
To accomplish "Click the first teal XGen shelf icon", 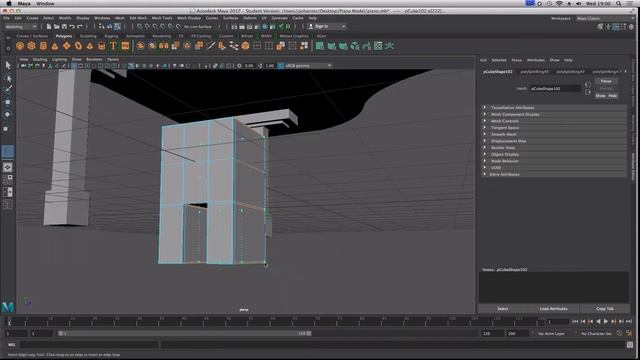I will [320, 46].
